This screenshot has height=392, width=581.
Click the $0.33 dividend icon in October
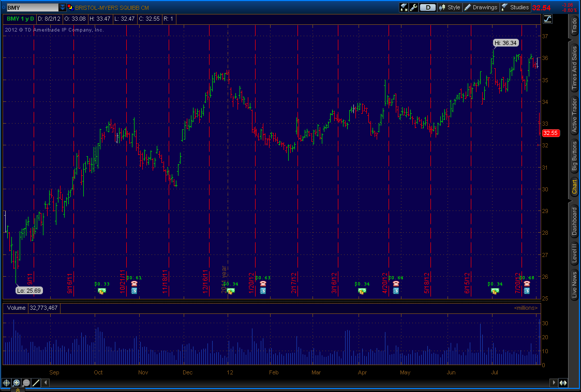(x=101, y=291)
